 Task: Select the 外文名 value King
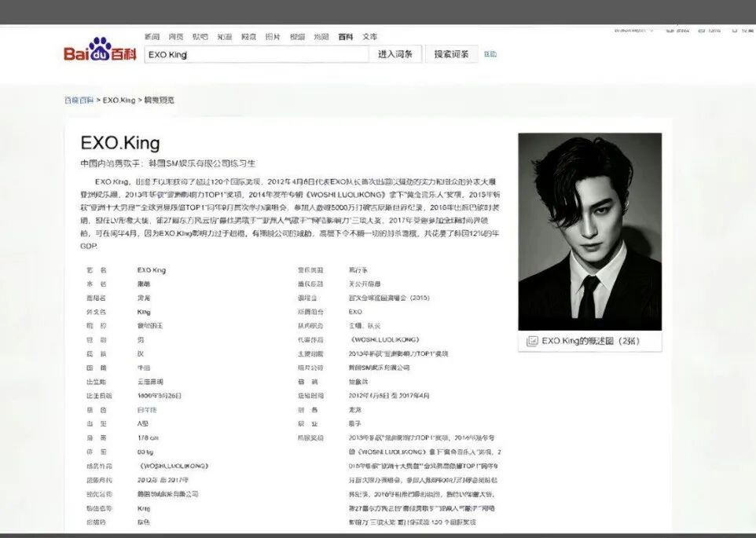click(144, 312)
